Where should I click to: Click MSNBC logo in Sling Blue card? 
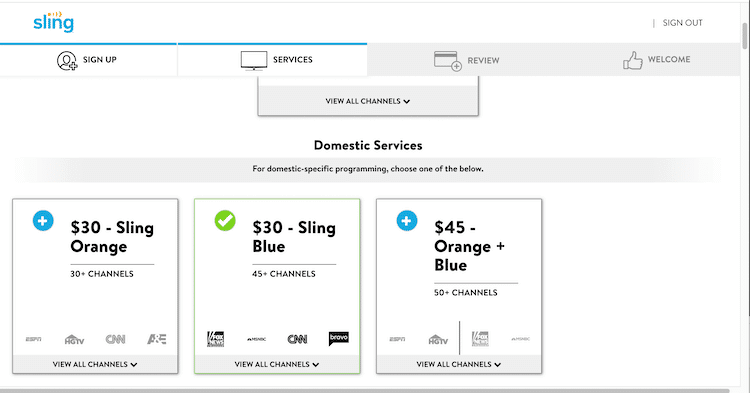256,339
